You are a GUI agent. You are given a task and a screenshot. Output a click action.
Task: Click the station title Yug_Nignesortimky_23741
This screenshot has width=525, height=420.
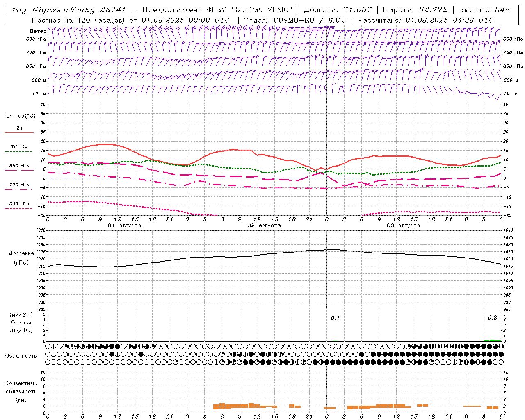69,10
